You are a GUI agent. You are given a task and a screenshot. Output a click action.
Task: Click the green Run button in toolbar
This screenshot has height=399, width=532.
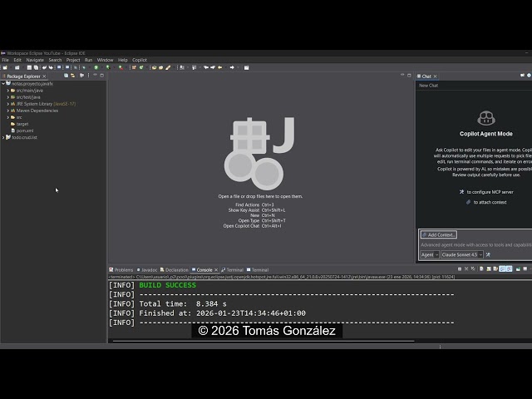[x=96, y=67]
